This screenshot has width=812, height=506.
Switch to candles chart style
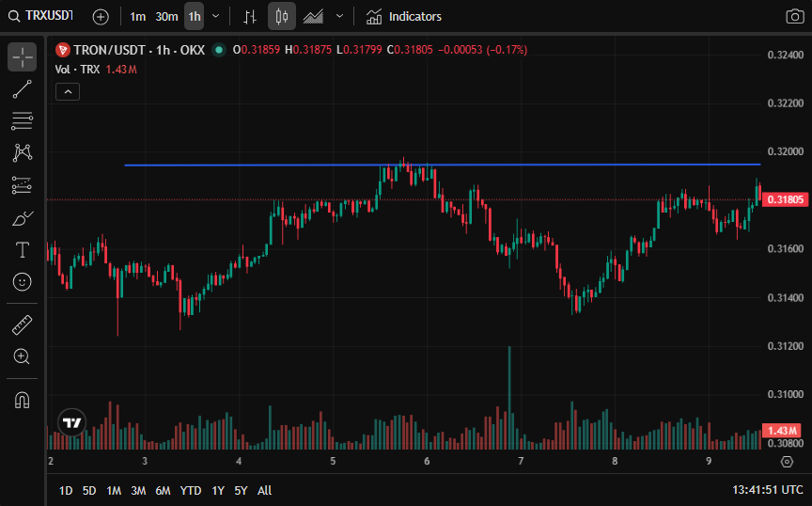point(282,17)
